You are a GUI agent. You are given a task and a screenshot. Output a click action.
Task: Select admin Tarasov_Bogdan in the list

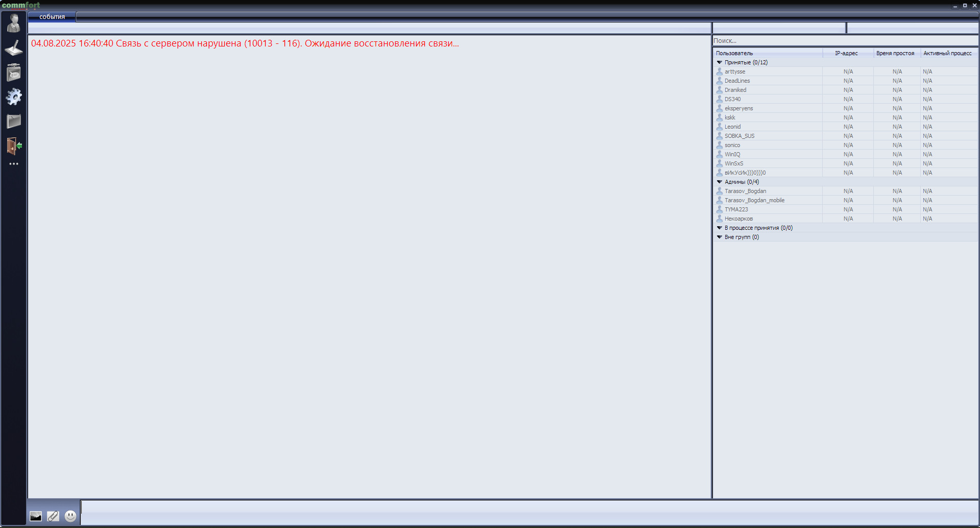[845, 191]
